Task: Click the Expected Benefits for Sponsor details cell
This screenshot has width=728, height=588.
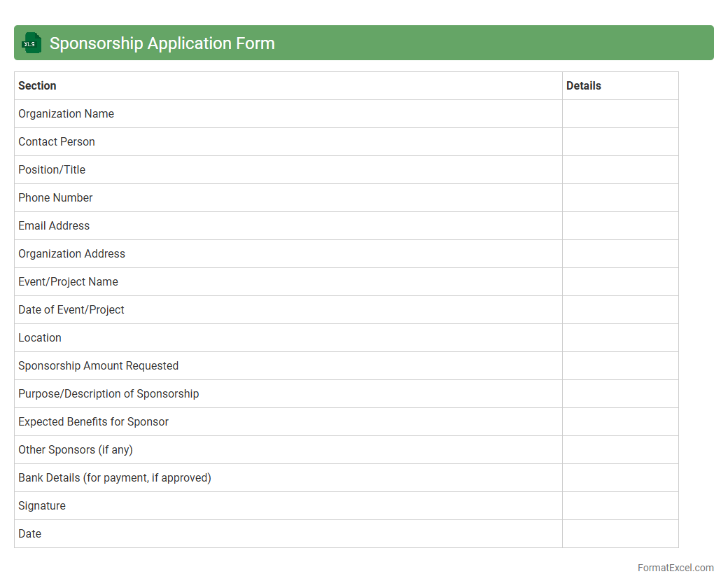Action: click(x=619, y=421)
